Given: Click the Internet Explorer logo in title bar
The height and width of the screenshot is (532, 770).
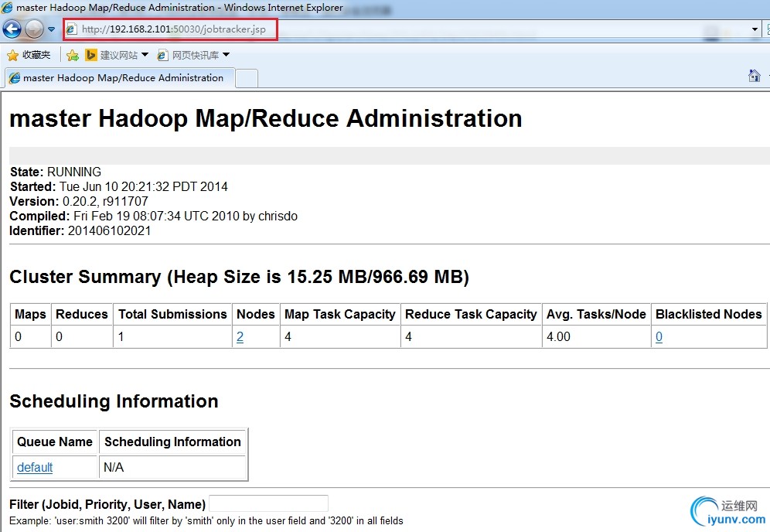Looking at the screenshot, I should tap(7, 8).
